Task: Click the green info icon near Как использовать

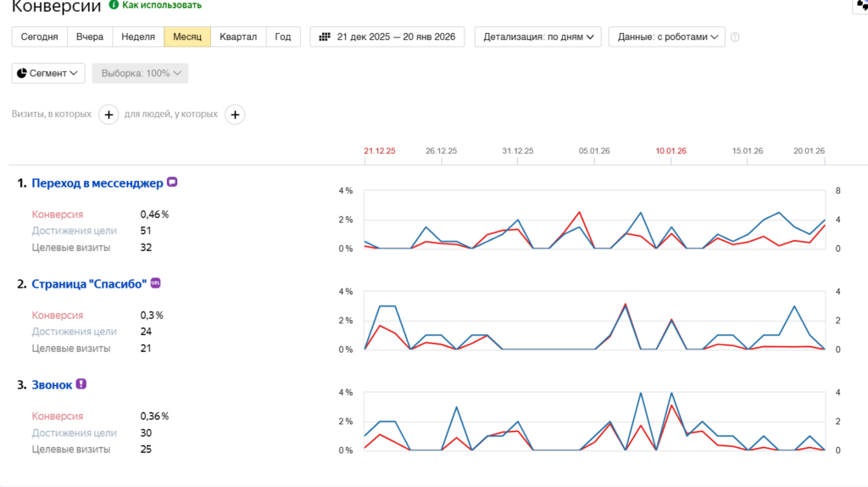Action: [x=114, y=5]
